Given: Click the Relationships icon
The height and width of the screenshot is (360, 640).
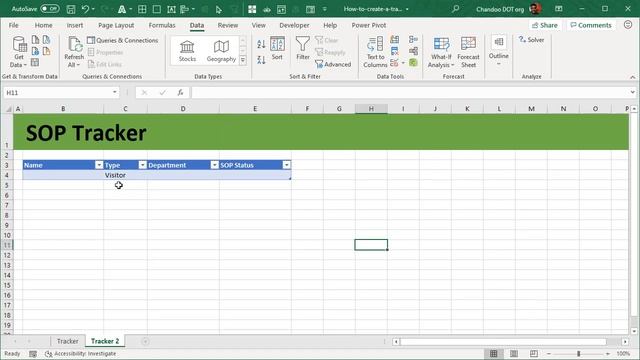Looking at the screenshot, I should [x=413, y=51].
